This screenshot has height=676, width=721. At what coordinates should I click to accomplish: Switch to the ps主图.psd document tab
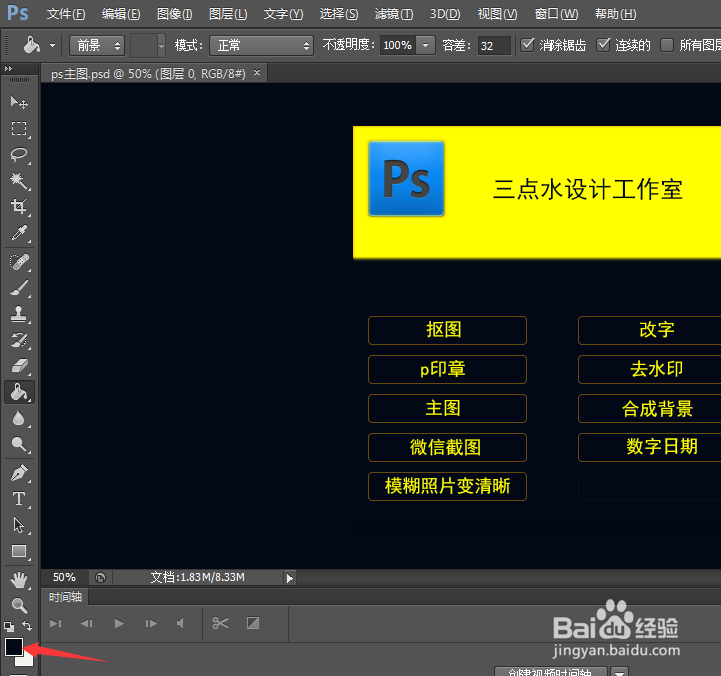148,74
